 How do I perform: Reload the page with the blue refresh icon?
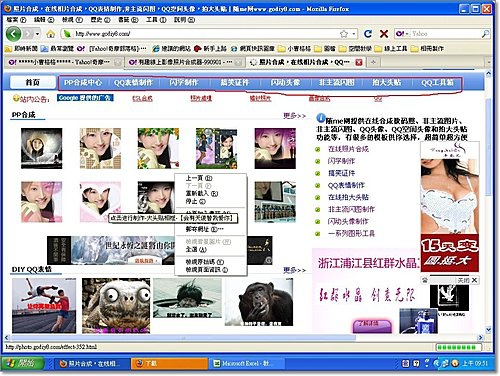coord(368,34)
